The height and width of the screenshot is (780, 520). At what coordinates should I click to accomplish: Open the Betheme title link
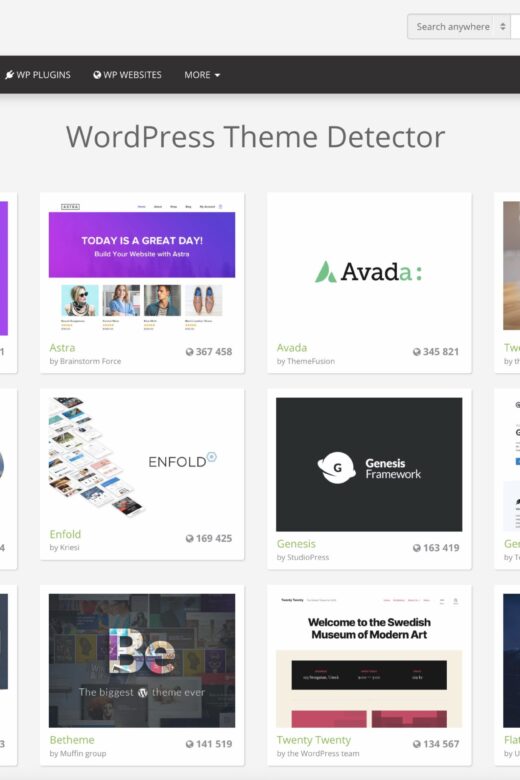click(72, 740)
